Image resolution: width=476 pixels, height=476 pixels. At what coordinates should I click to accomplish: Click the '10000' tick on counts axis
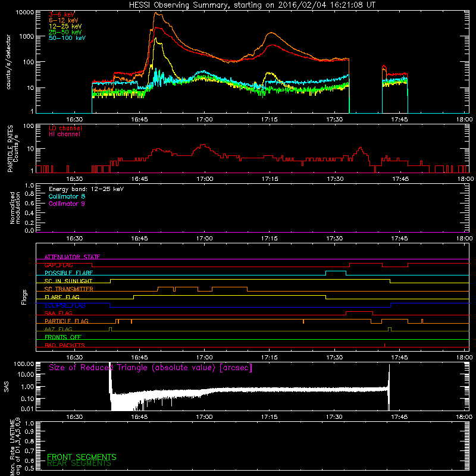click(25, 12)
